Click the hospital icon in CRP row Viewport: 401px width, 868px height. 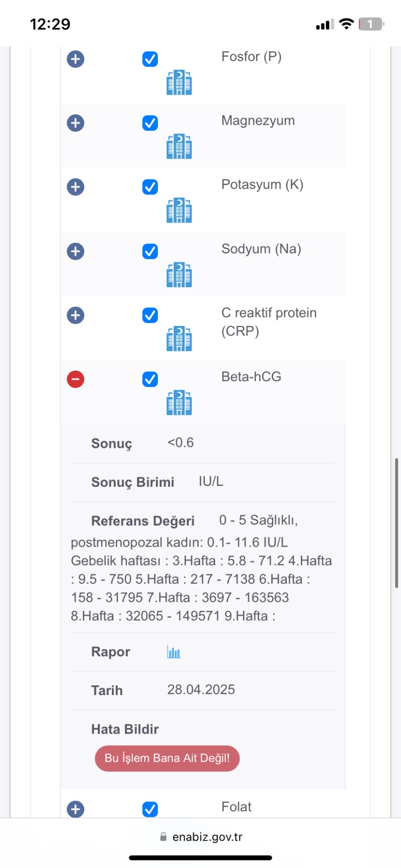click(x=179, y=339)
